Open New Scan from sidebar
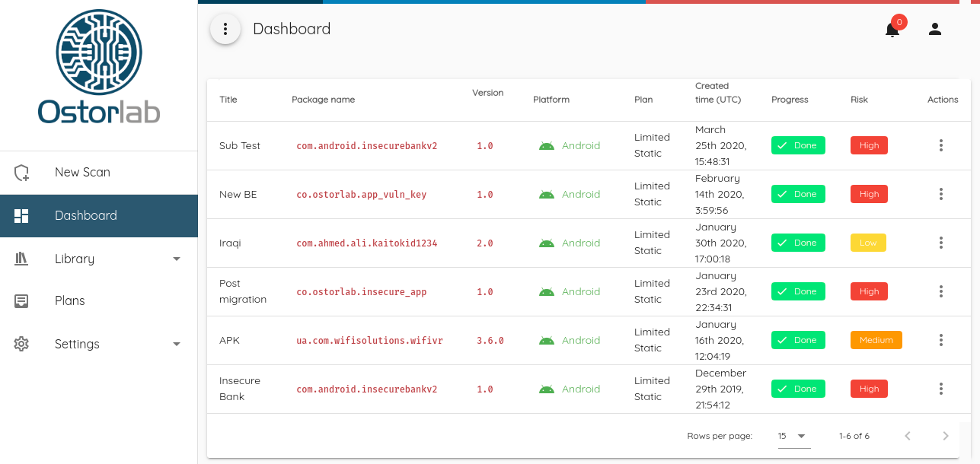 pyautogui.click(x=99, y=173)
